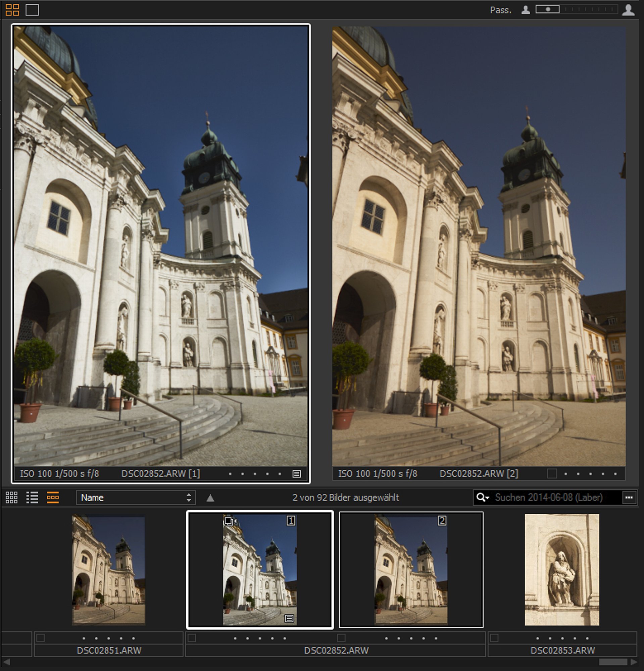Show browser as thumbnail grid view
This screenshot has width=644, height=671.
tap(12, 498)
